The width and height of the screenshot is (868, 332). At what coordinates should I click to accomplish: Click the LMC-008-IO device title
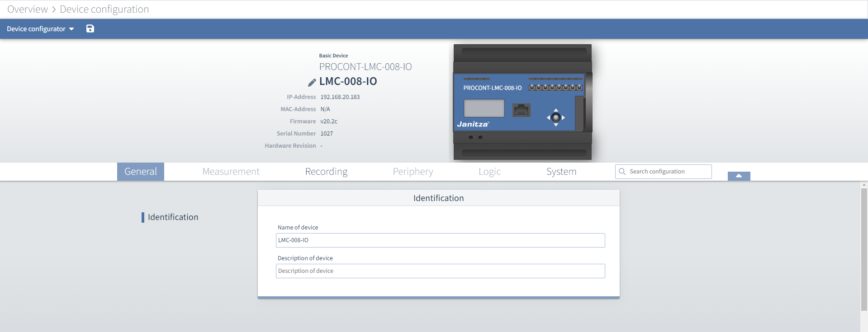click(348, 81)
